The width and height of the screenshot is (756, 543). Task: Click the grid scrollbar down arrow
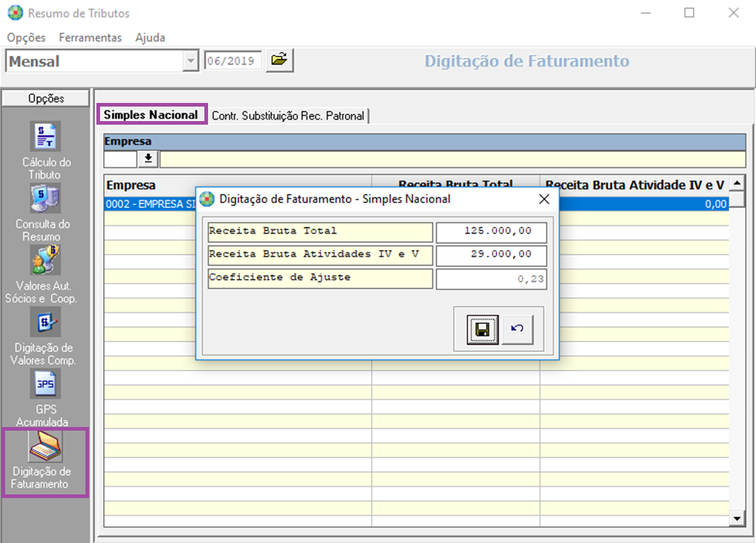(737, 518)
